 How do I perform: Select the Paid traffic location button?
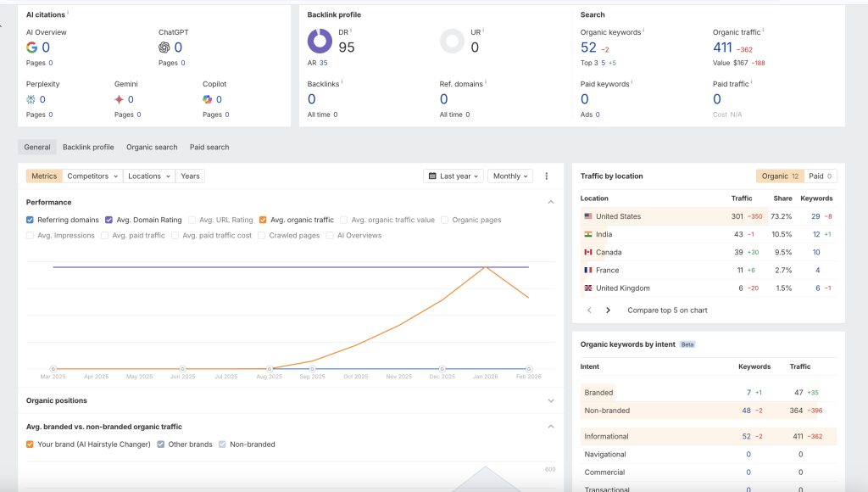click(x=820, y=176)
